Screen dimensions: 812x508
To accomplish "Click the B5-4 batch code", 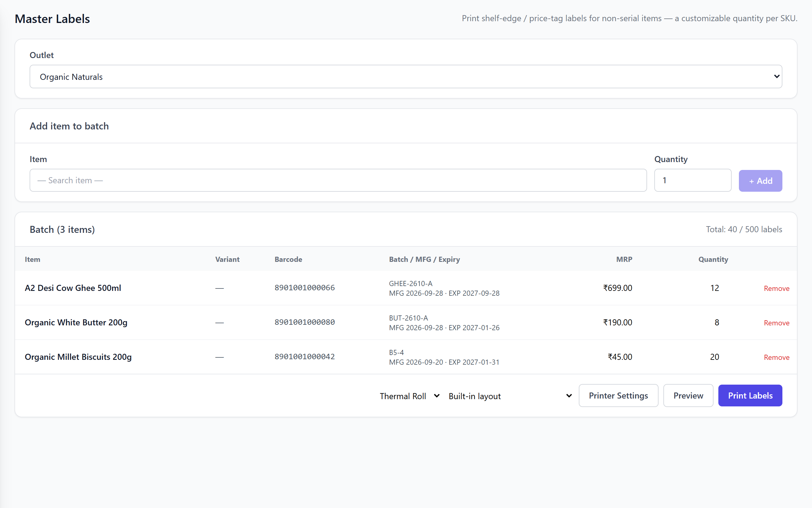I will tap(396, 353).
